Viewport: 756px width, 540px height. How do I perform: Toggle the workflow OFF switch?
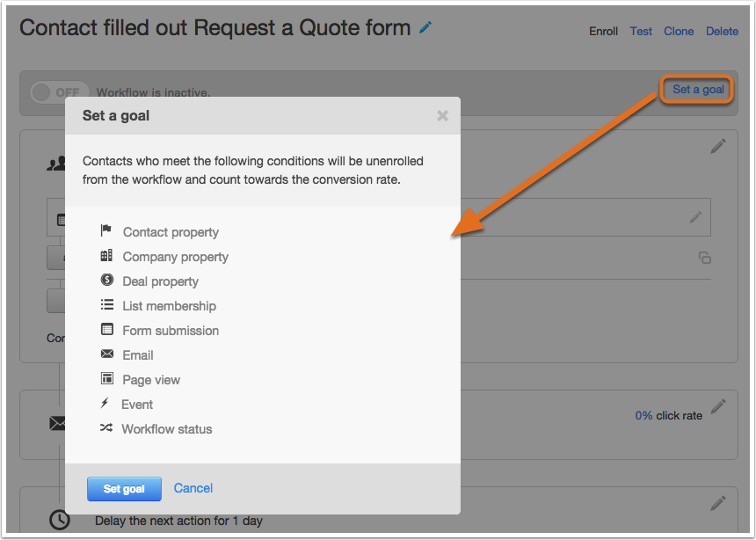click(60, 92)
